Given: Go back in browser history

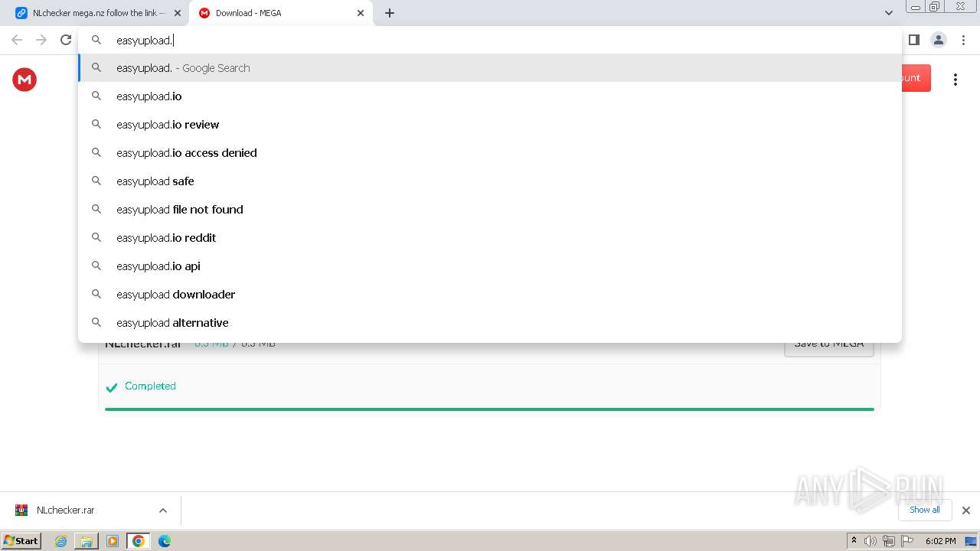Looking at the screenshot, I should click(x=17, y=40).
